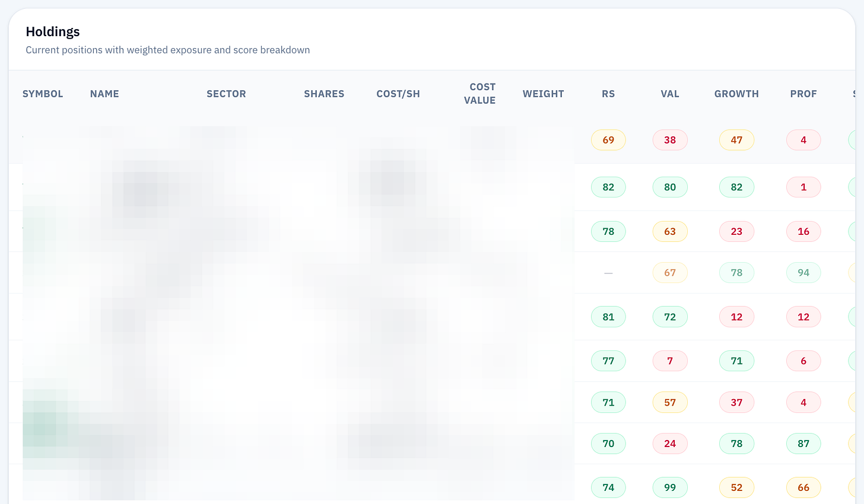The height and width of the screenshot is (504, 864).
Task: Select the yellow RS badge showing 69
Action: tap(608, 140)
